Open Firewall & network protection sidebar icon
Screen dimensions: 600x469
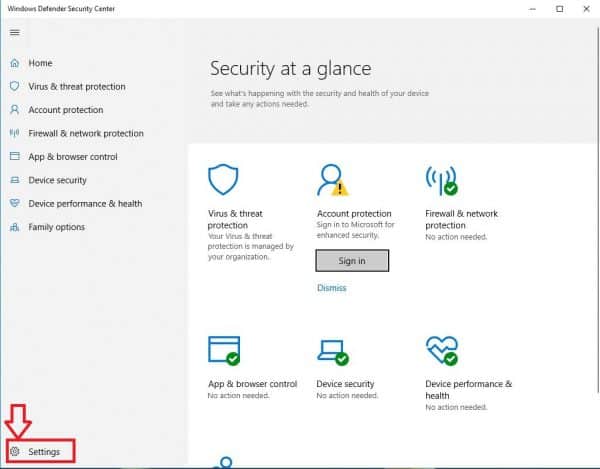[x=14, y=133]
